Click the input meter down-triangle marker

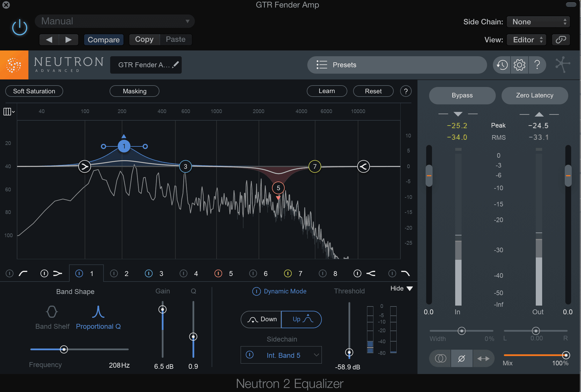(x=458, y=114)
